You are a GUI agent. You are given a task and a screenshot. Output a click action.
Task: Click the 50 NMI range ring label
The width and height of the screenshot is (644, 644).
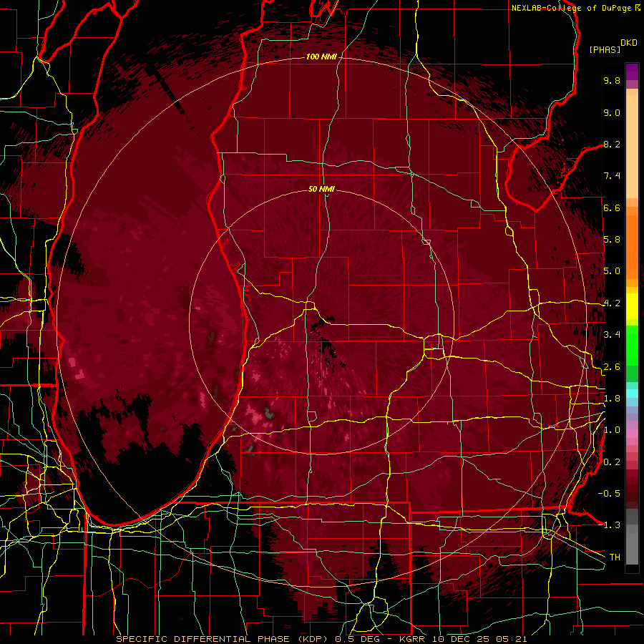(321, 189)
